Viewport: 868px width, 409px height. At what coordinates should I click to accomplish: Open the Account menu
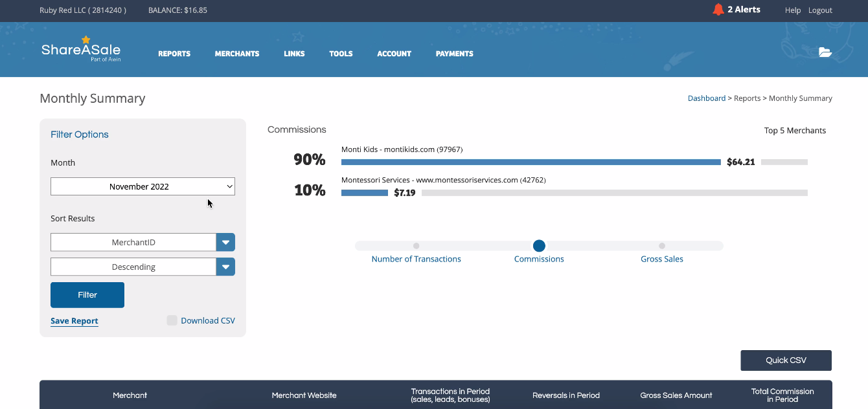(x=394, y=54)
